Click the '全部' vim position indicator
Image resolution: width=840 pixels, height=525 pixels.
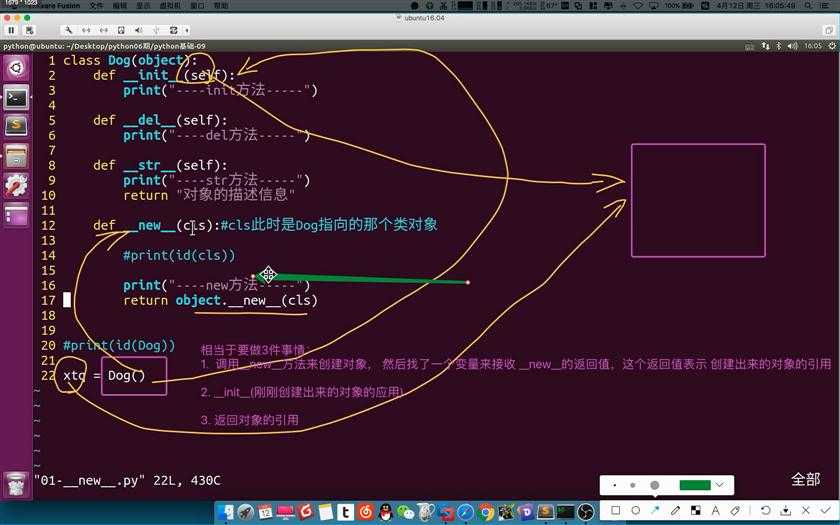click(805, 479)
